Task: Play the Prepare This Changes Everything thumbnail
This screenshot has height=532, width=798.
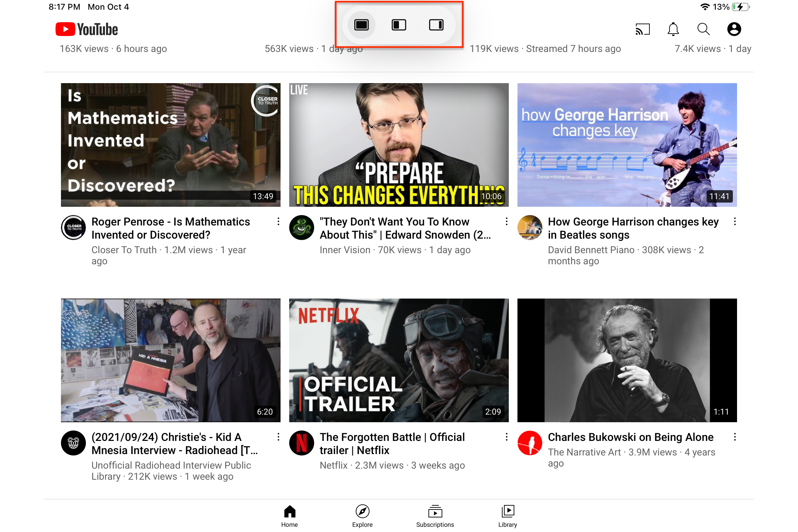Action: 399,145
